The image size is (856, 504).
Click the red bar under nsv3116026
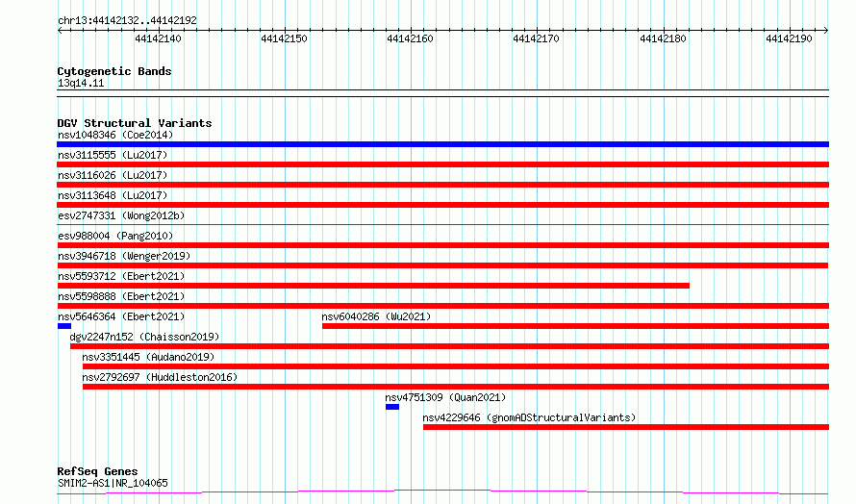click(x=442, y=185)
